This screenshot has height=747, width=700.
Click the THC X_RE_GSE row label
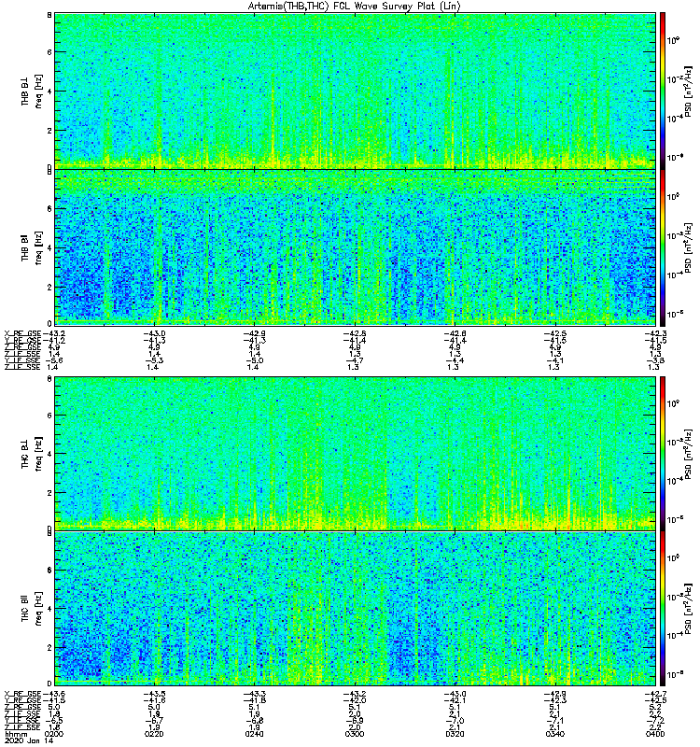22,694
